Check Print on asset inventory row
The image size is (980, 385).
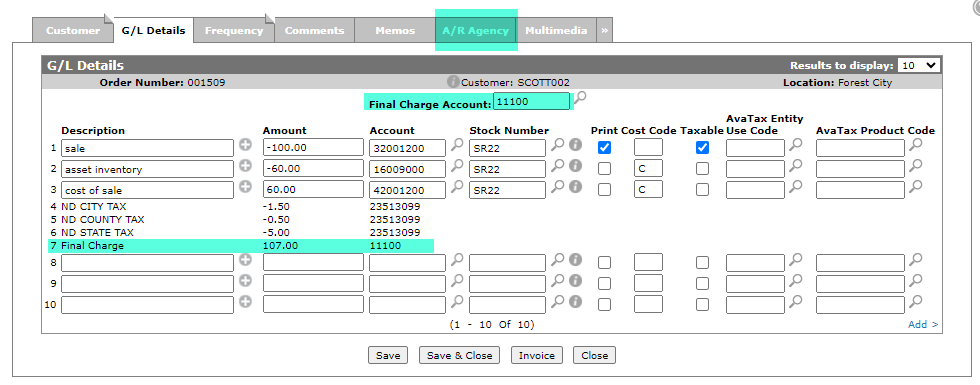click(x=604, y=169)
